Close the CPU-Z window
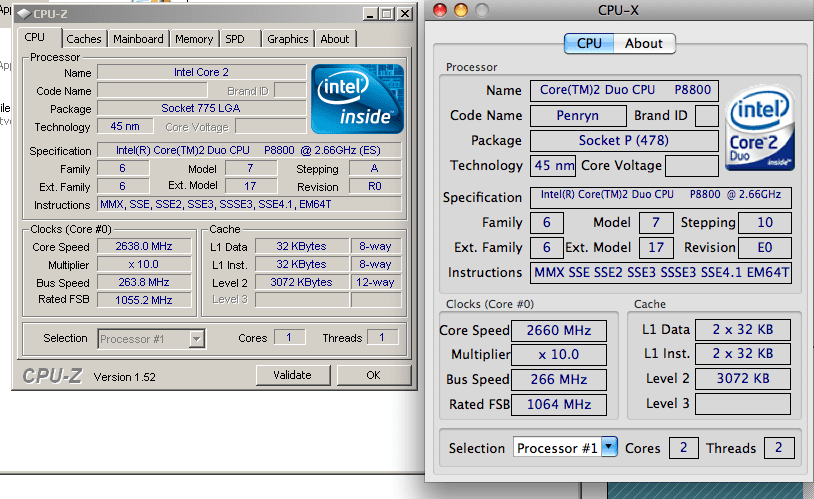Viewport: 814px width, 499px height. point(405,14)
